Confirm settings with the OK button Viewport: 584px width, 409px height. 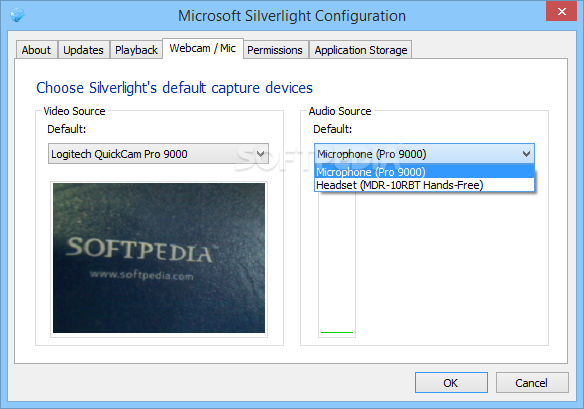point(451,383)
